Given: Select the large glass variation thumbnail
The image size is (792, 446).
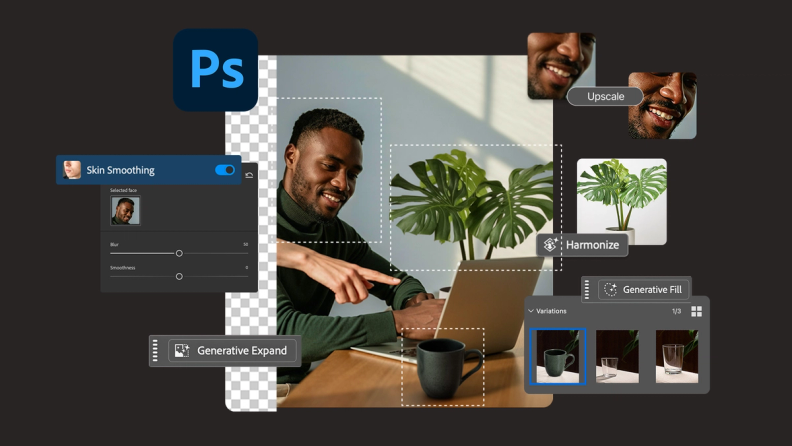Looking at the screenshot, I should click(677, 357).
